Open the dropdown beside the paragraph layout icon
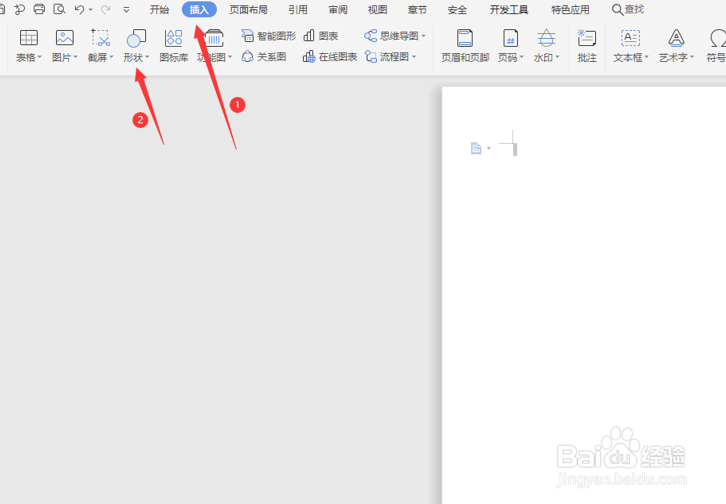 click(x=488, y=148)
